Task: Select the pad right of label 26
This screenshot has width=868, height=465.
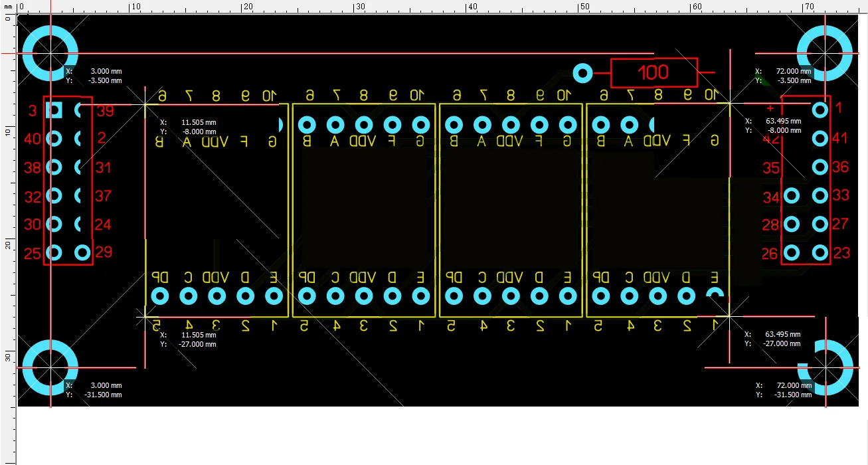Action: (792, 252)
